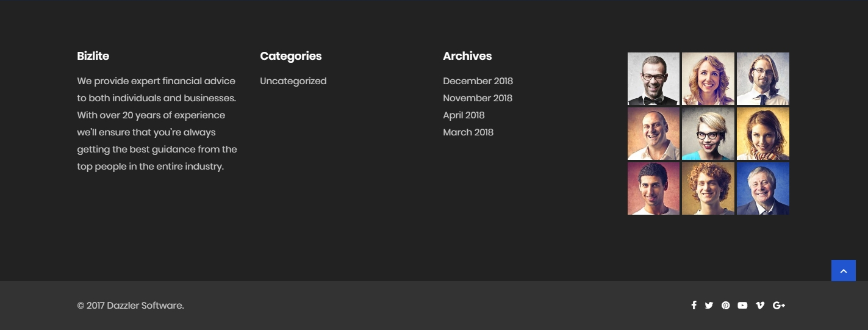Viewport: 868px width, 330px height.
Task: Click the bearded man with bow tie photo
Action: tap(653, 79)
